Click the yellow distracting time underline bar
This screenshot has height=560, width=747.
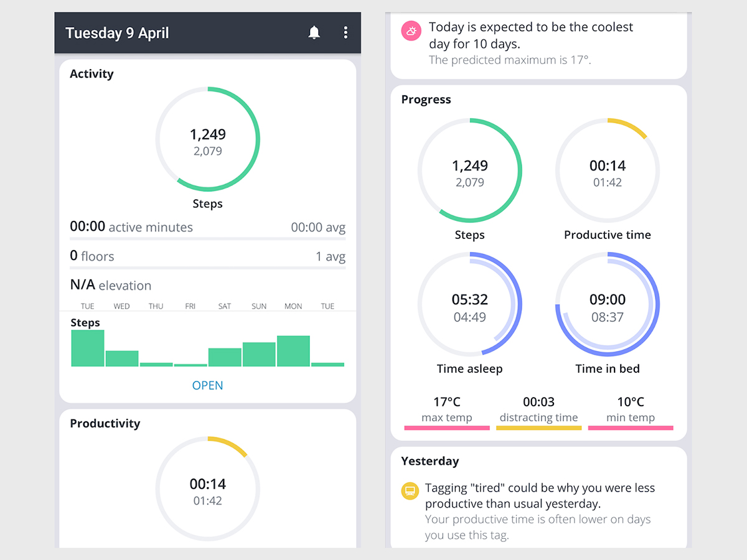coord(538,427)
